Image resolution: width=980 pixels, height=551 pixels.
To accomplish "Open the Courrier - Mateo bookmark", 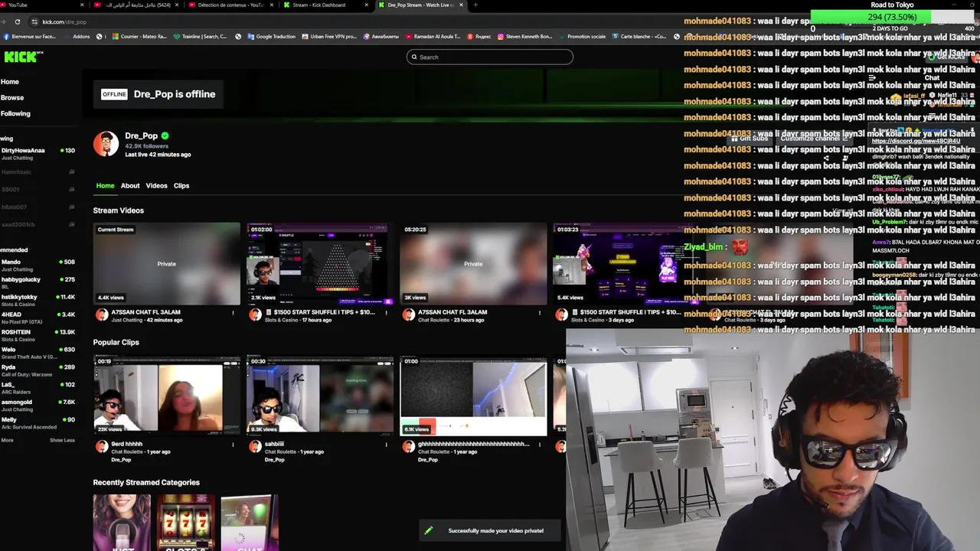I will (139, 36).
